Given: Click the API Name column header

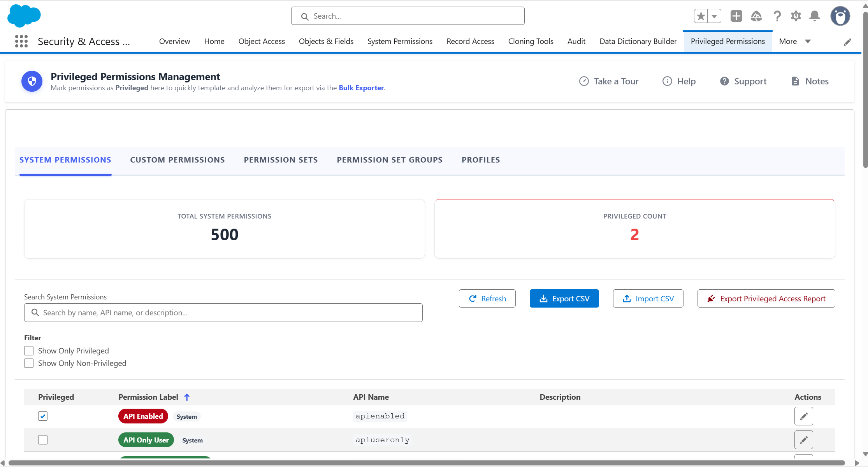Looking at the screenshot, I should pos(371,397).
